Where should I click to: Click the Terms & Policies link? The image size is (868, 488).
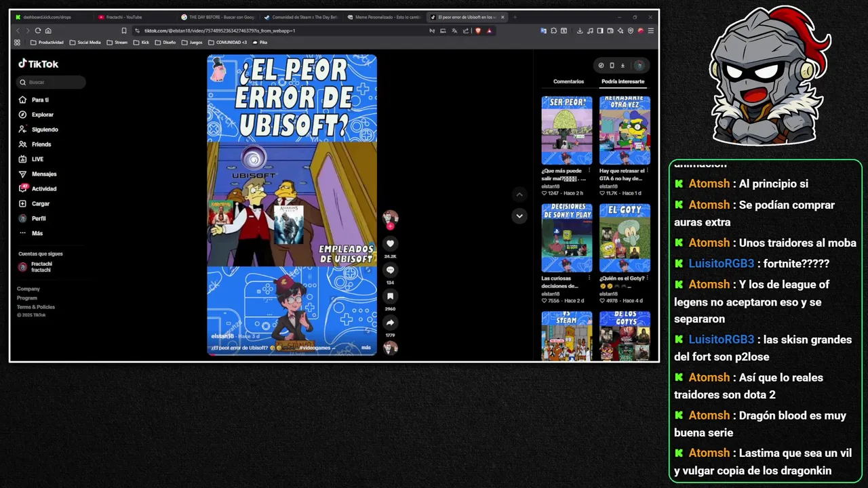coord(36,307)
